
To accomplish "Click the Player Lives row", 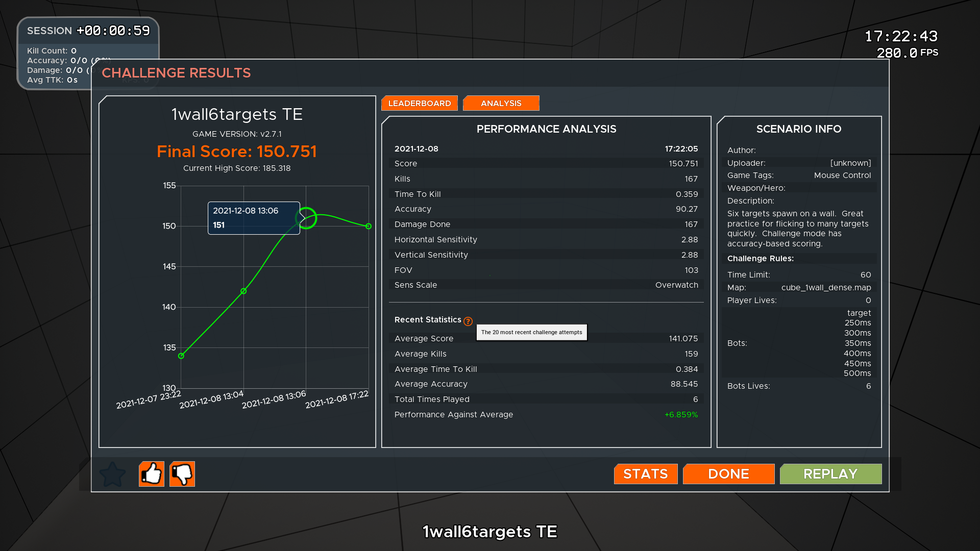I will (799, 300).
